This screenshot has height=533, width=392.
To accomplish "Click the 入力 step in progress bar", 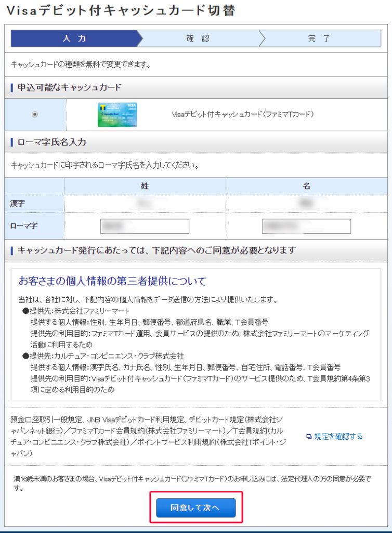I will 74,39.
